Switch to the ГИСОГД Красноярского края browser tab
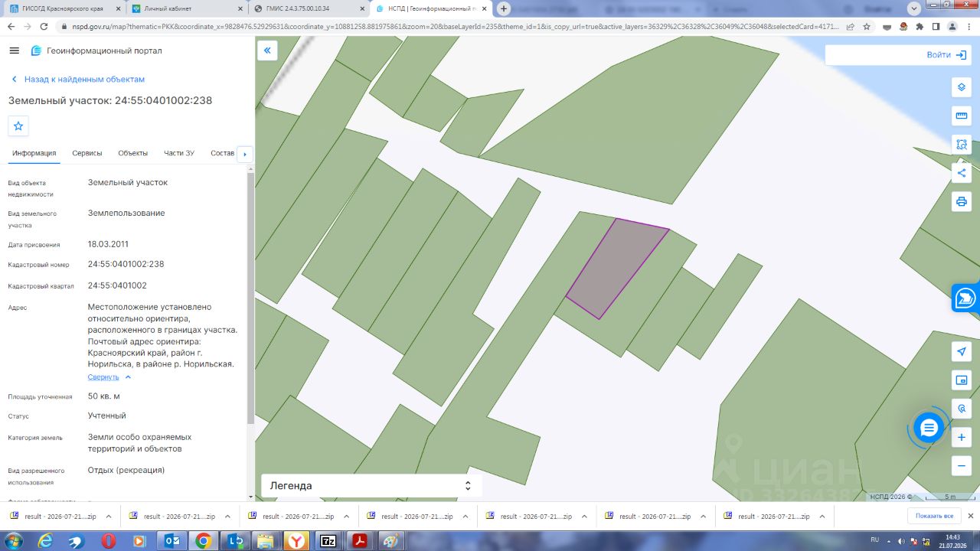980x551 pixels. point(63,8)
